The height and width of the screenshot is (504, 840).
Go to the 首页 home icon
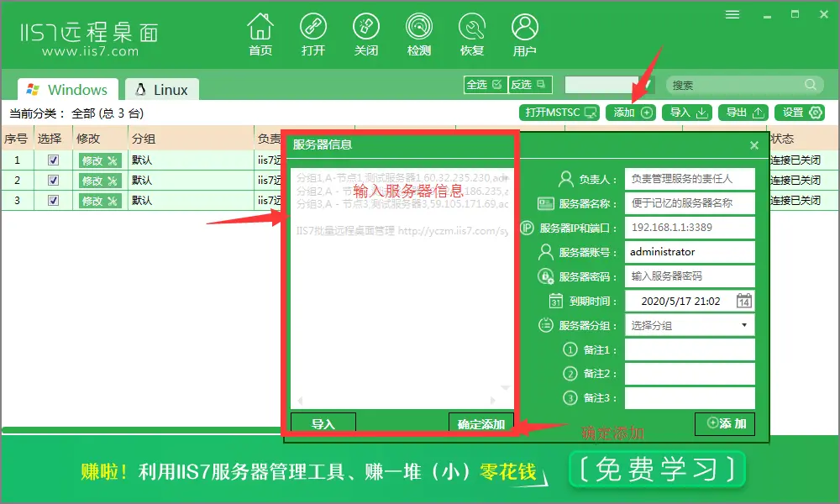point(260,34)
